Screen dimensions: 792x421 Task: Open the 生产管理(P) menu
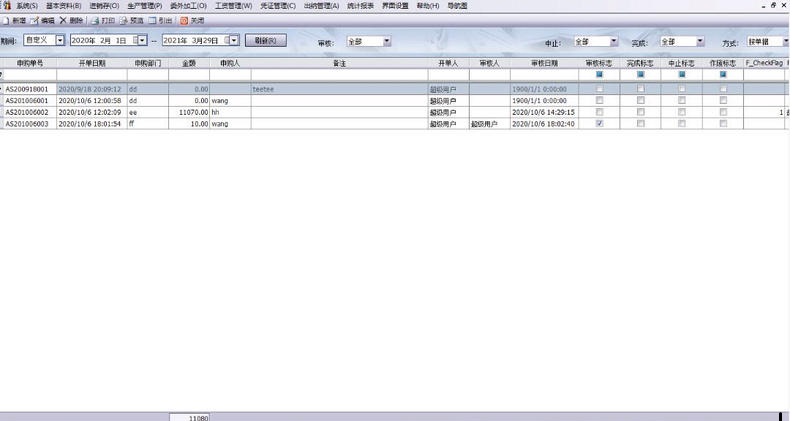click(x=145, y=6)
